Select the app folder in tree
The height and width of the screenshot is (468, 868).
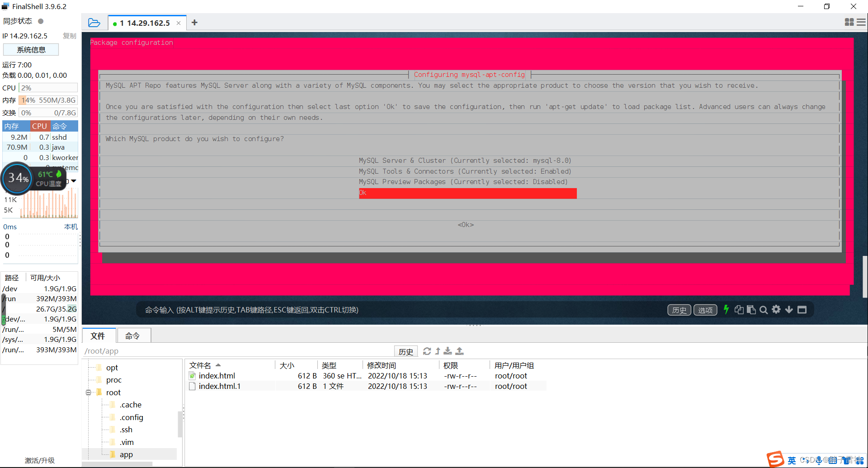tap(126, 454)
